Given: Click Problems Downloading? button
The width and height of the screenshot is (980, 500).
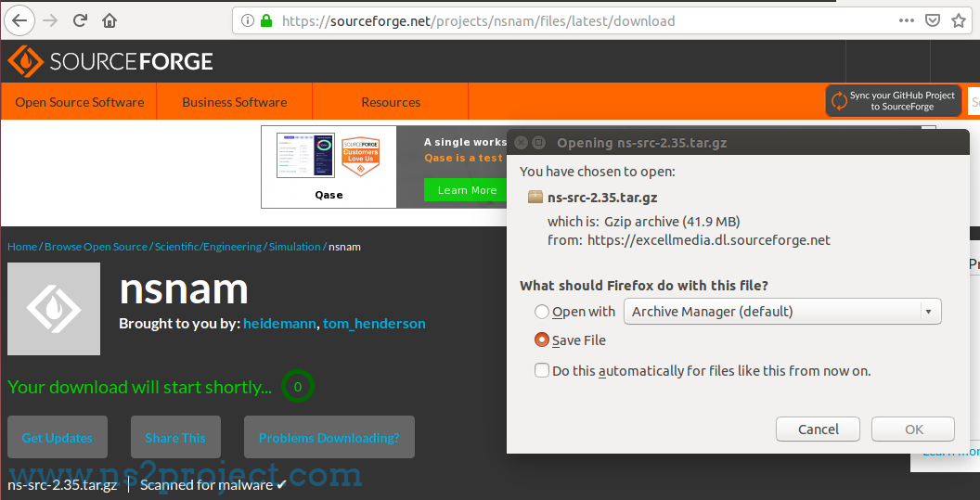Looking at the screenshot, I should (329, 437).
